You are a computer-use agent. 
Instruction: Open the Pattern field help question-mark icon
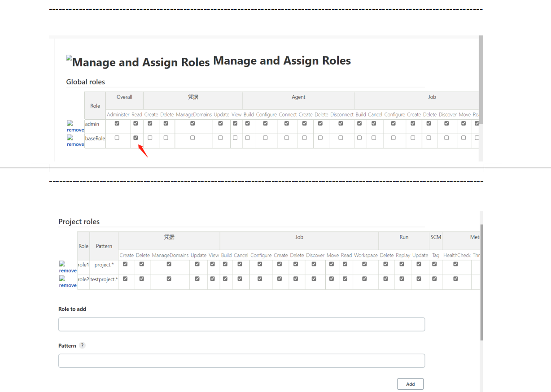click(x=82, y=346)
